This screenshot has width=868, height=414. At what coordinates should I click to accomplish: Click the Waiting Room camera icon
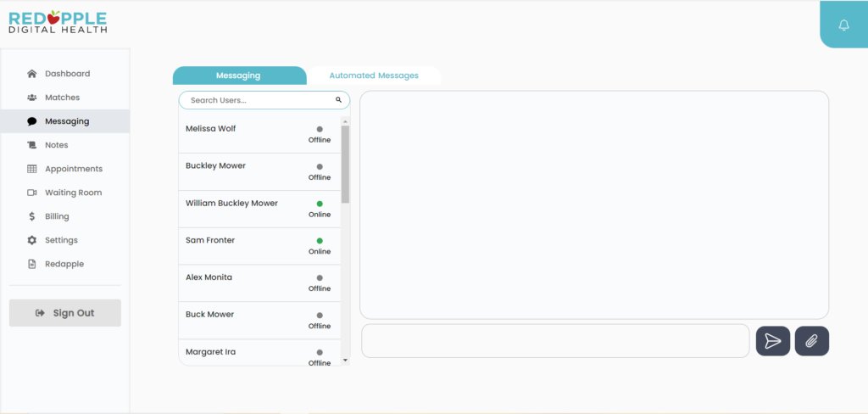(x=32, y=193)
